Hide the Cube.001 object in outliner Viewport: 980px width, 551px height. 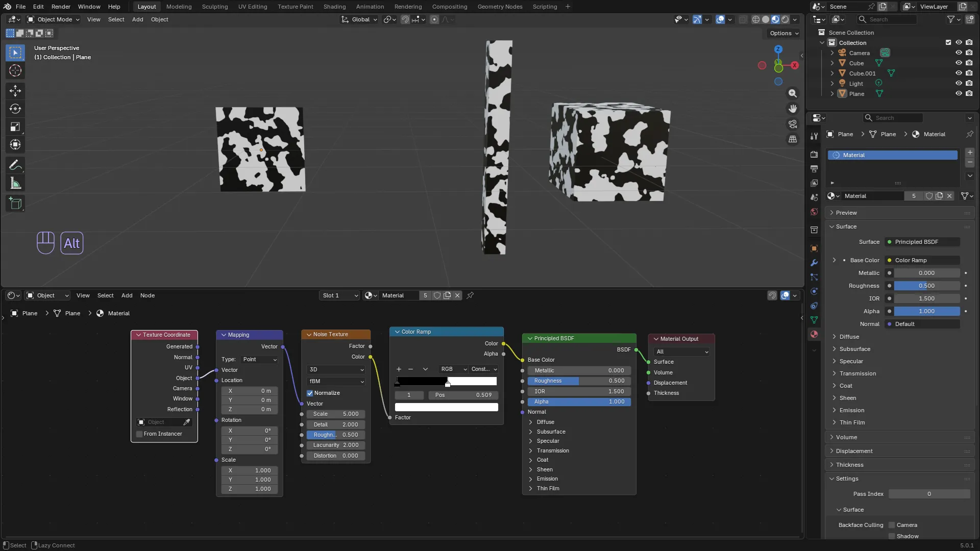click(959, 73)
